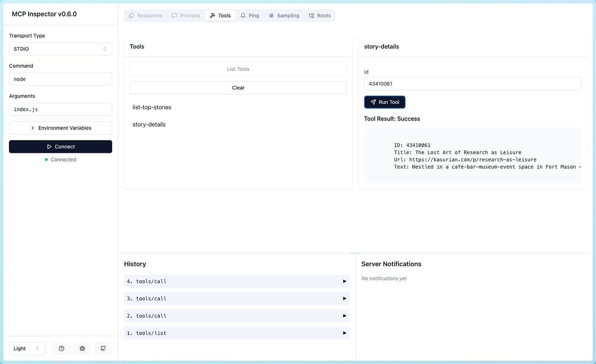Switch to the Prompts tab
This screenshot has width=596, height=364.
[186, 16]
